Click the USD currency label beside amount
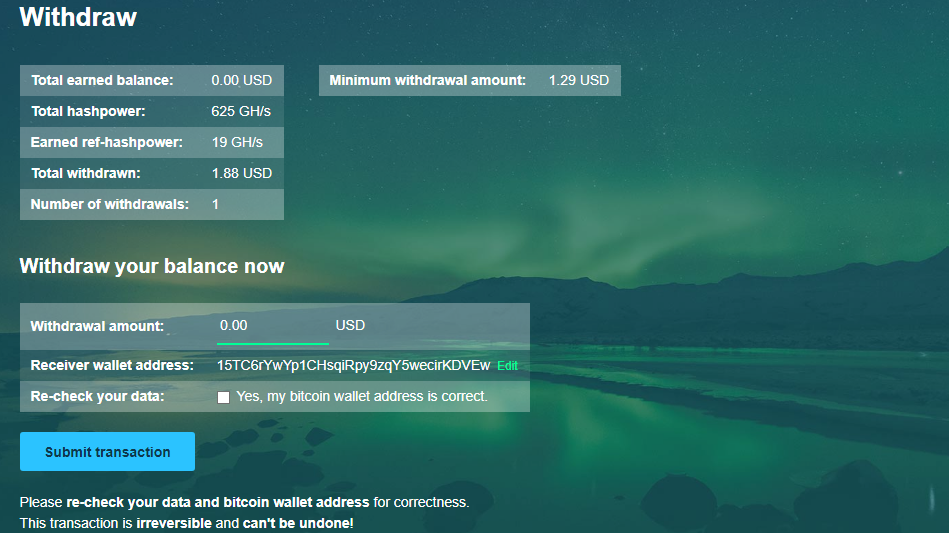 point(350,325)
